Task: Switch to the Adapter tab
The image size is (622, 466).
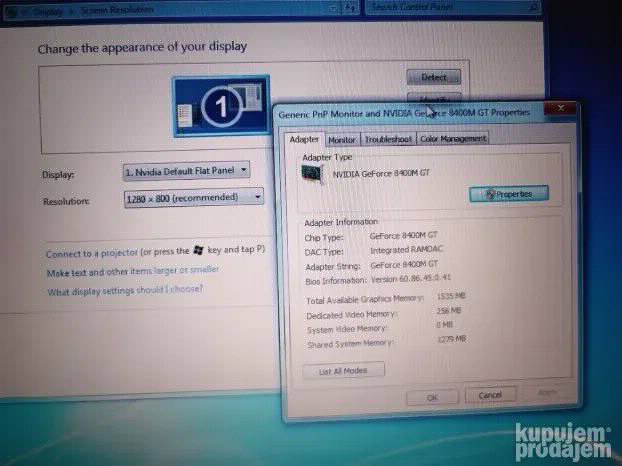Action: [304, 140]
